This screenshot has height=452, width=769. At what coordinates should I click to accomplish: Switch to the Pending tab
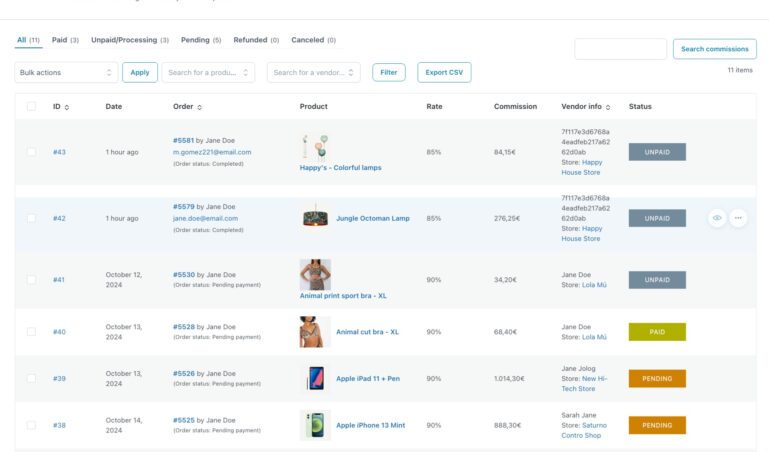coord(201,40)
